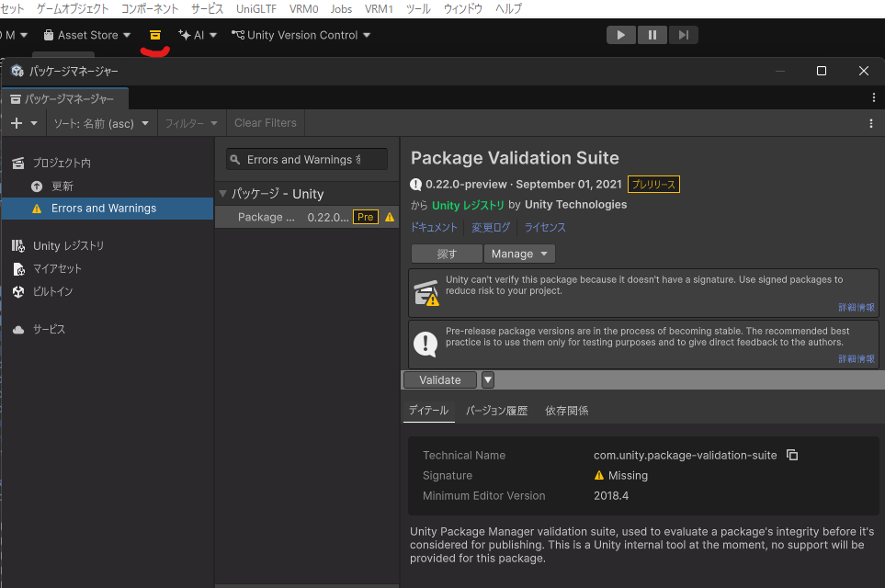Open the arrow next to the Validate button
885x588 pixels.
point(487,379)
